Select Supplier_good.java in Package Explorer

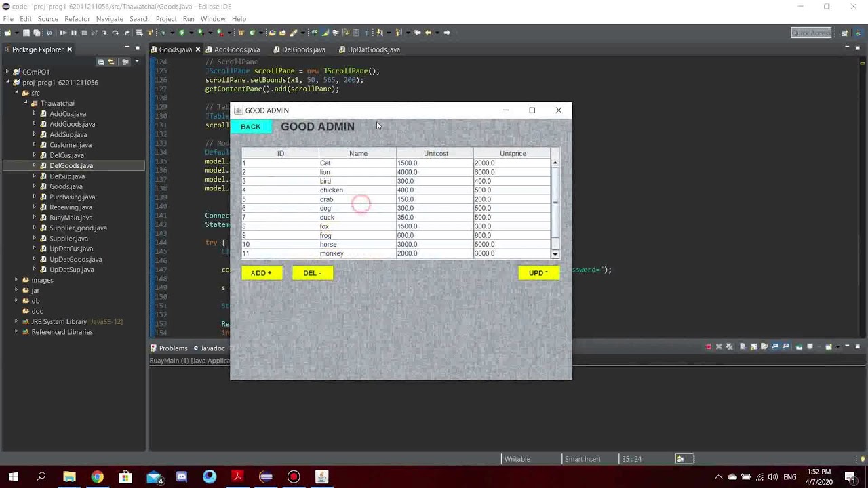[x=78, y=228]
